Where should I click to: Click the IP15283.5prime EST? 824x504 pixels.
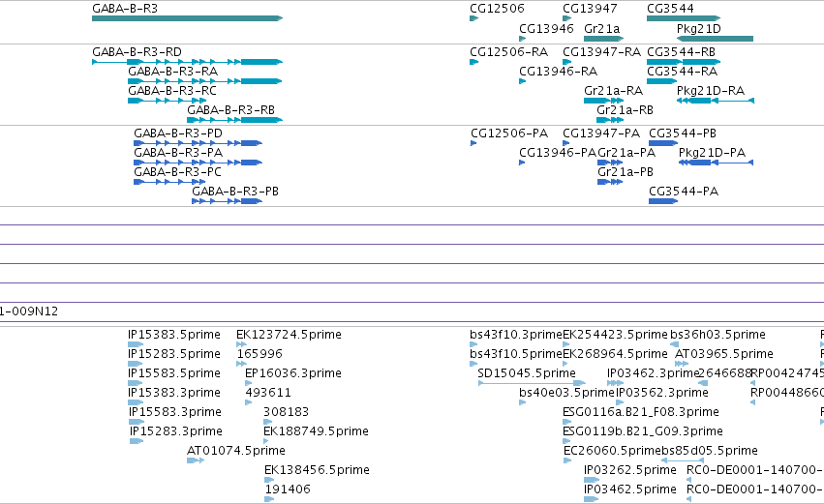(x=135, y=364)
